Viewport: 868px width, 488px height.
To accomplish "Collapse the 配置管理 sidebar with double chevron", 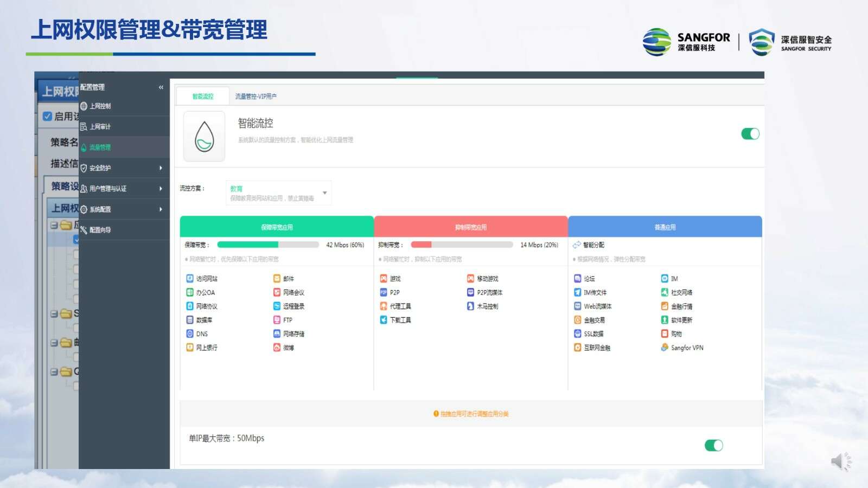I will point(161,87).
